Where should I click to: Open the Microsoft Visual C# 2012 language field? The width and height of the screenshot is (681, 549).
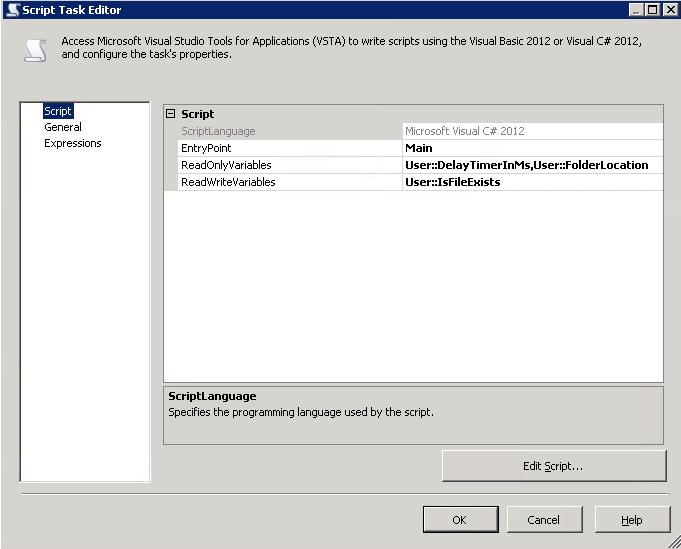pos(532,131)
